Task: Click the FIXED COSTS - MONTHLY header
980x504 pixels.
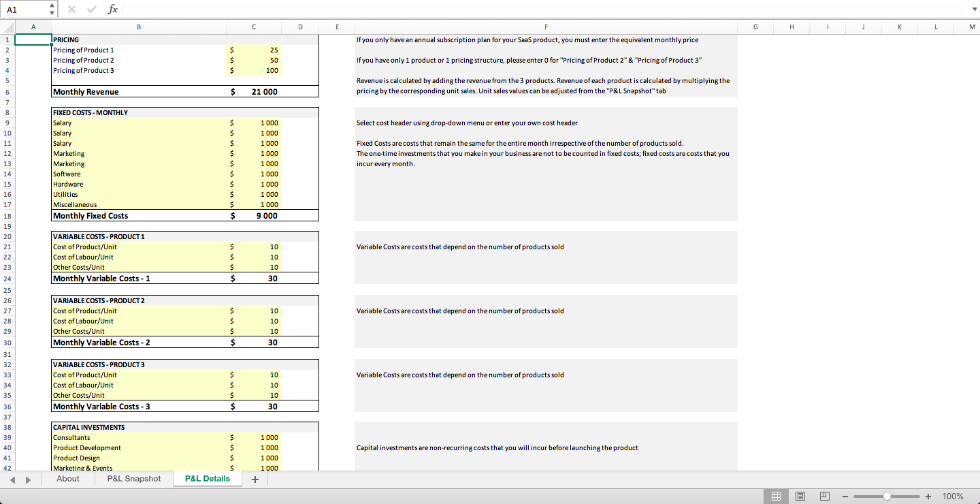Action: [138, 112]
